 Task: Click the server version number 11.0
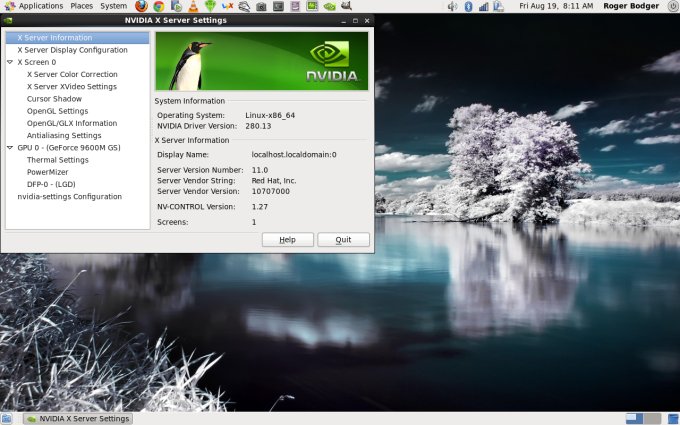pos(260,170)
